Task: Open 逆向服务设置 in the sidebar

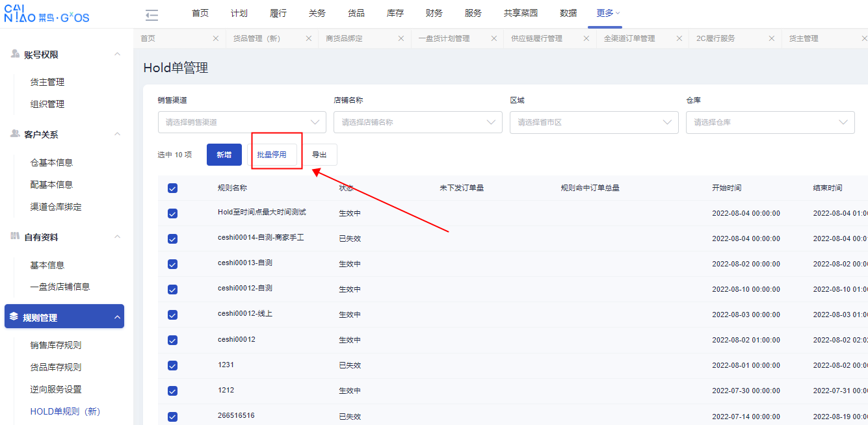Action: (56, 389)
